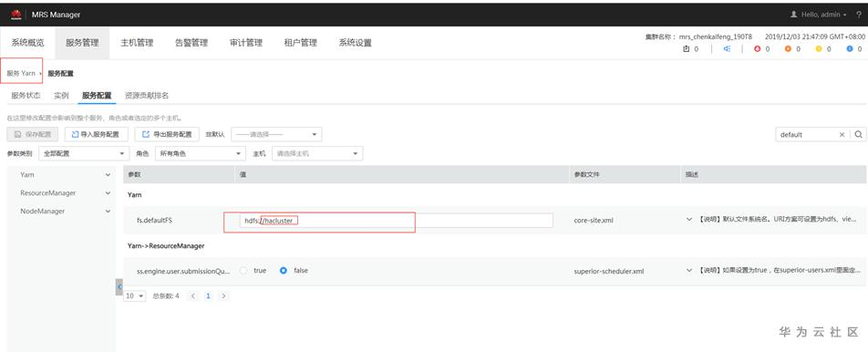Clear the search box with the X icon

tap(842, 134)
